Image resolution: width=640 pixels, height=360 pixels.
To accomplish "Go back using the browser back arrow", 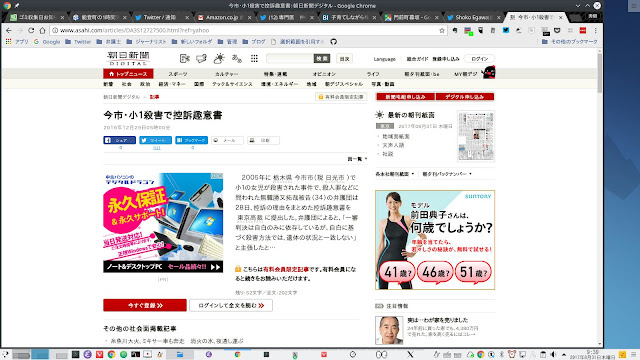I will (x=9, y=30).
